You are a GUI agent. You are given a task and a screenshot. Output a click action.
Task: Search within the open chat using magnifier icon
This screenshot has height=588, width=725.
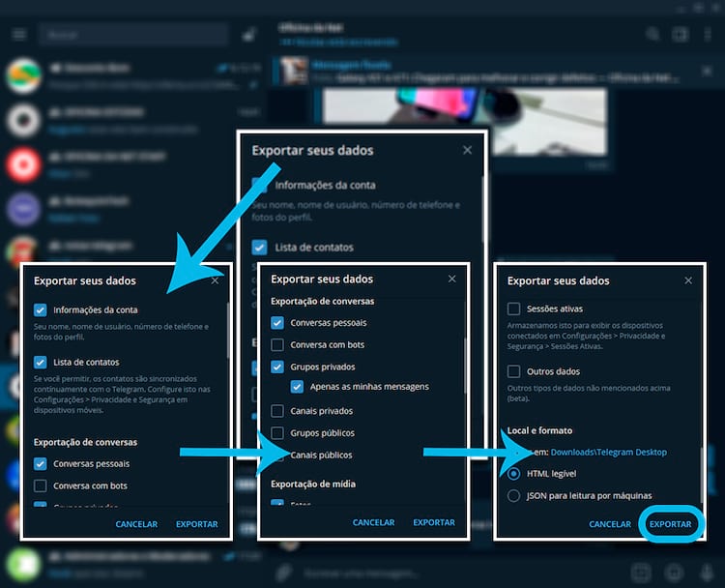pyautogui.click(x=653, y=34)
